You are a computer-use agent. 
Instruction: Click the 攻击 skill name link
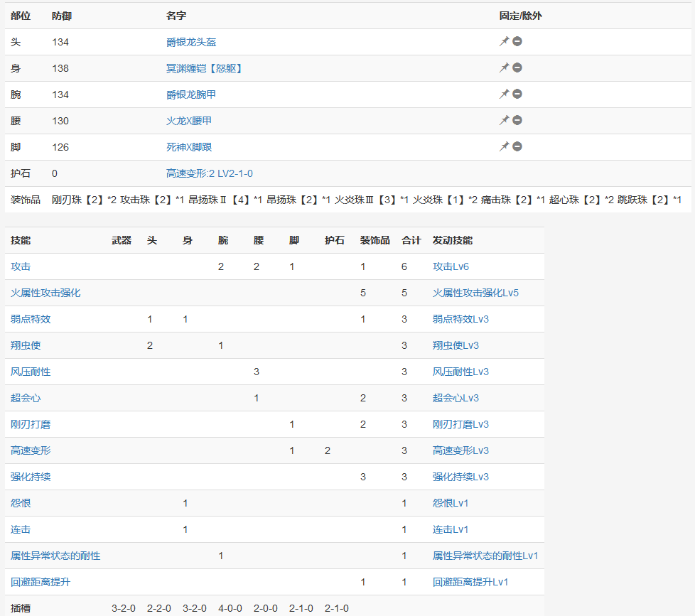[21, 266]
